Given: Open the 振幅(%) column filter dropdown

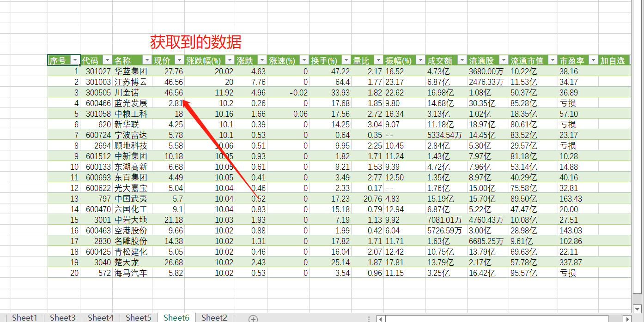Looking at the screenshot, I should 420,60.
